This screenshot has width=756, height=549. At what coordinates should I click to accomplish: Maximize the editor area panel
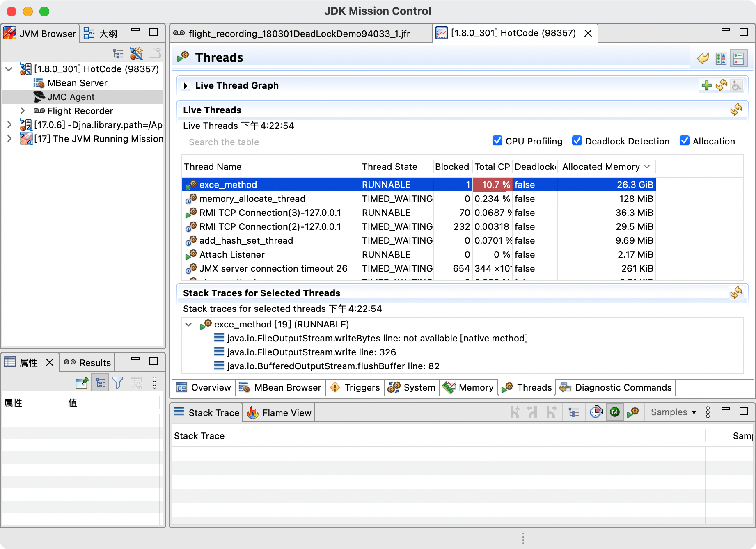(744, 32)
